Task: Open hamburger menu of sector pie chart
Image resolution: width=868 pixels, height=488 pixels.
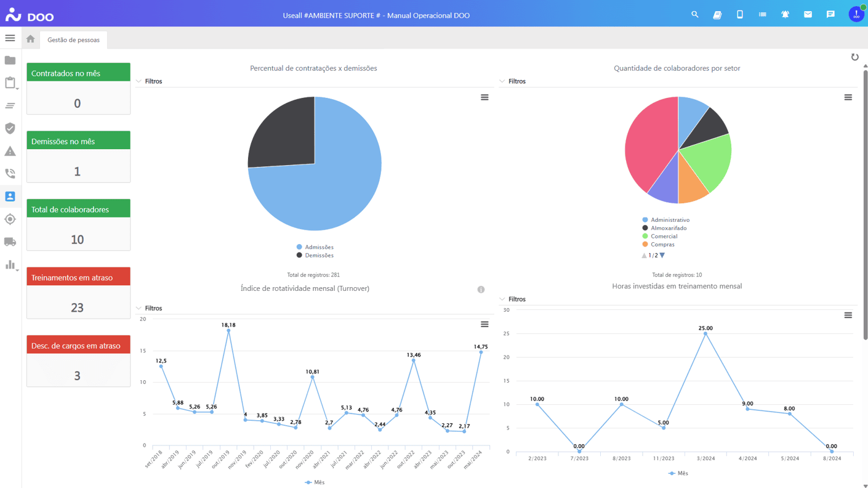Action: click(848, 97)
